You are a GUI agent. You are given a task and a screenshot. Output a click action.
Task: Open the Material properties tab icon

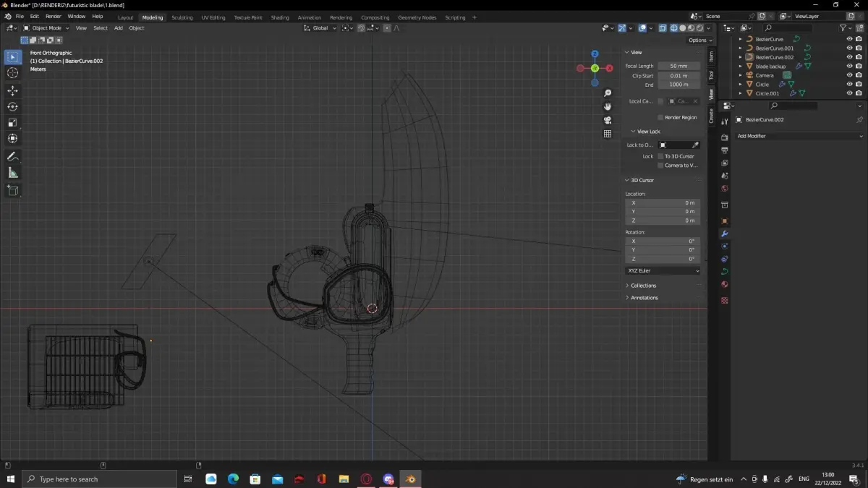[725, 285]
